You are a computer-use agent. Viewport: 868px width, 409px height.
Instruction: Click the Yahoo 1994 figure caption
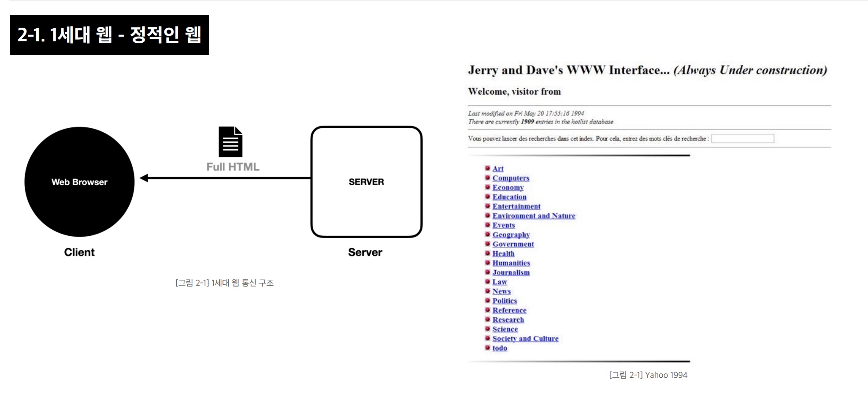tap(648, 375)
